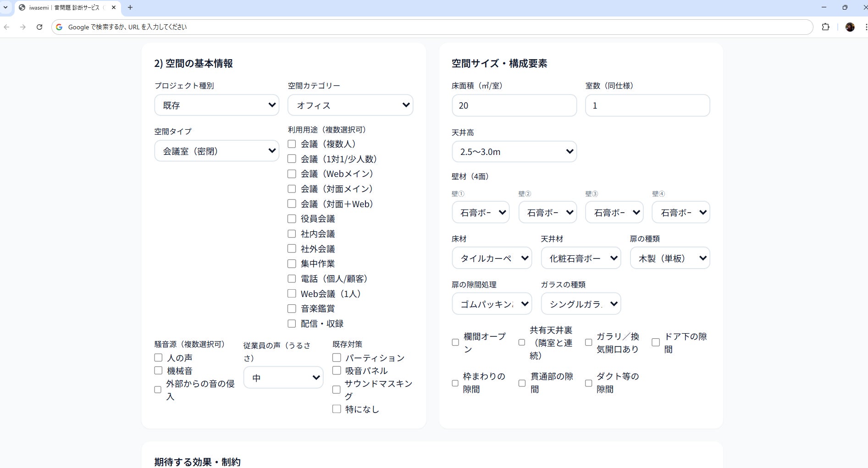Open the Chrome menu dots
This screenshot has height=468, width=868.
pos(865,27)
